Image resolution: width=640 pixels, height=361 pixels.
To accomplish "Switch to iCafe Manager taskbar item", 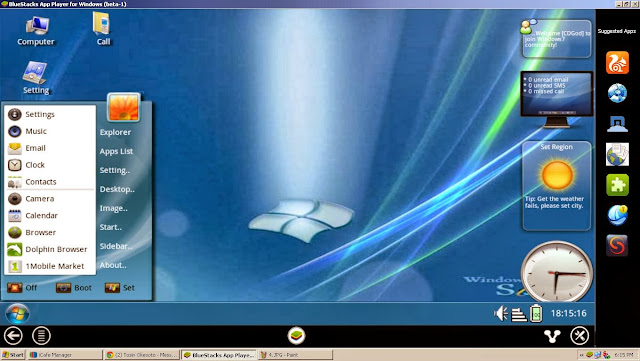I will pyautogui.click(x=64, y=355).
